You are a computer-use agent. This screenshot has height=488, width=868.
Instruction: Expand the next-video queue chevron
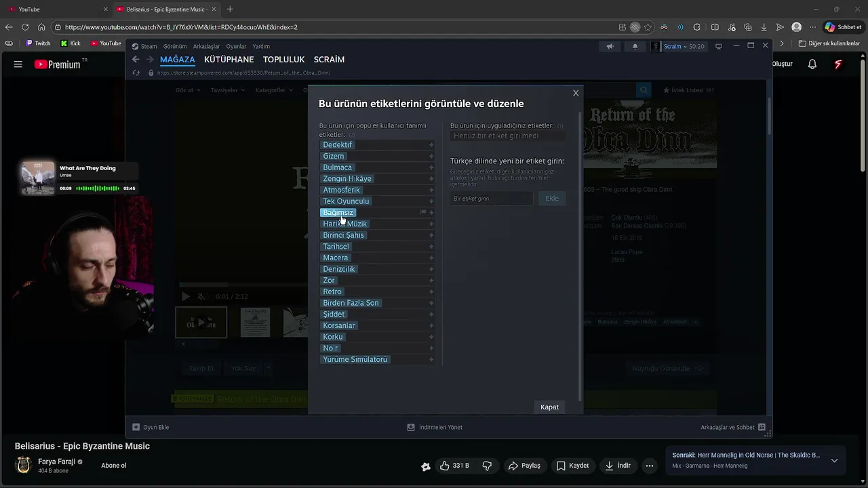[834, 461]
